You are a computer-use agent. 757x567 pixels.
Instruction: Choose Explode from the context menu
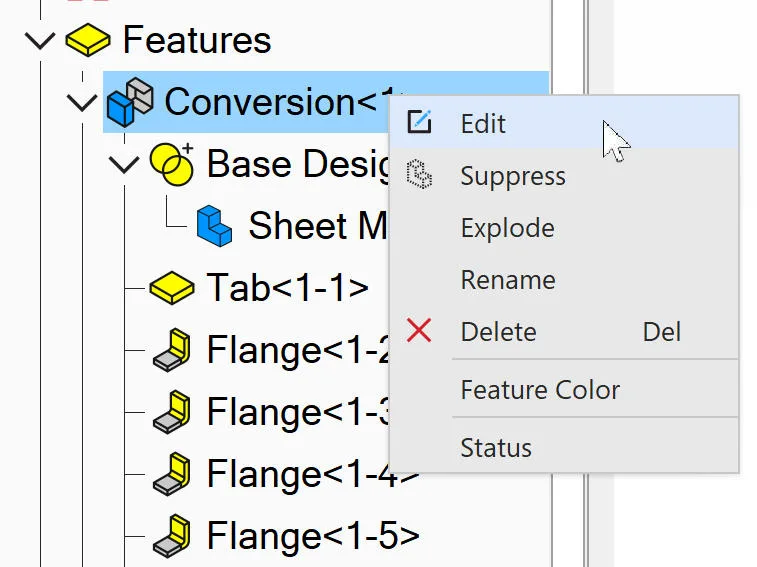click(x=507, y=227)
